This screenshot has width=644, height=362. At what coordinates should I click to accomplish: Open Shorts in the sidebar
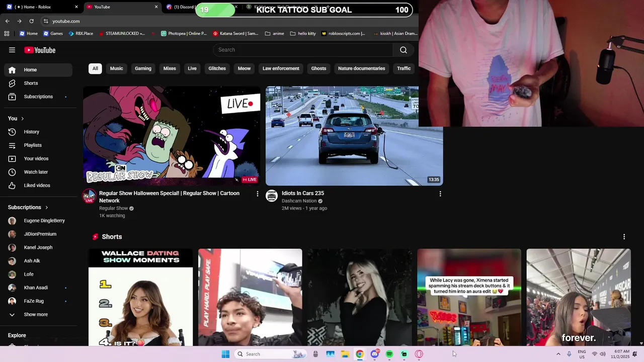(x=38, y=83)
